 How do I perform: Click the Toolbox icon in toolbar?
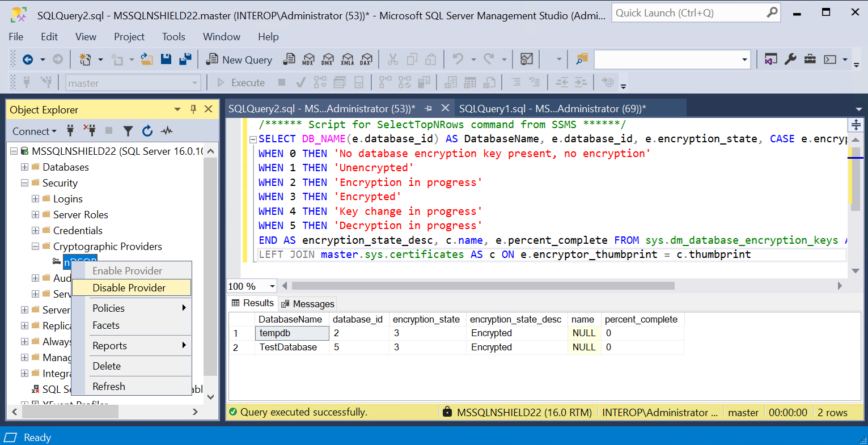click(810, 59)
